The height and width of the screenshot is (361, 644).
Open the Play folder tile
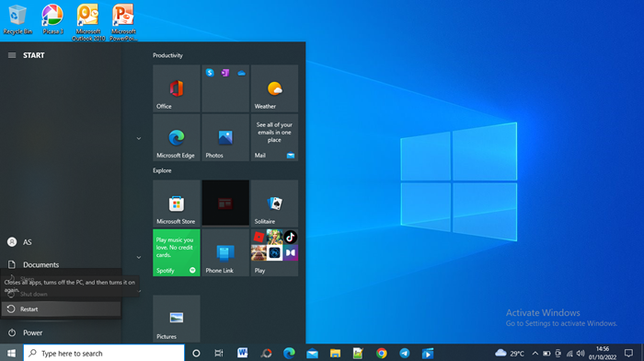pos(274,252)
